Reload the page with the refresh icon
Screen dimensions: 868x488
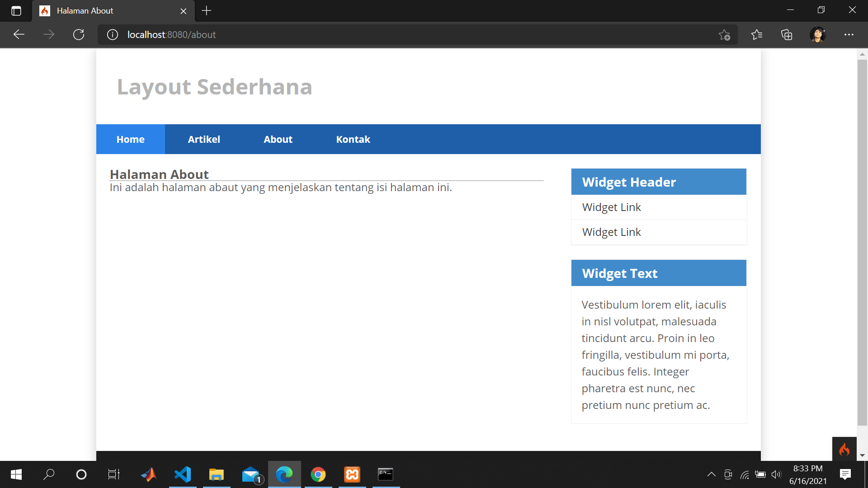tap(78, 34)
